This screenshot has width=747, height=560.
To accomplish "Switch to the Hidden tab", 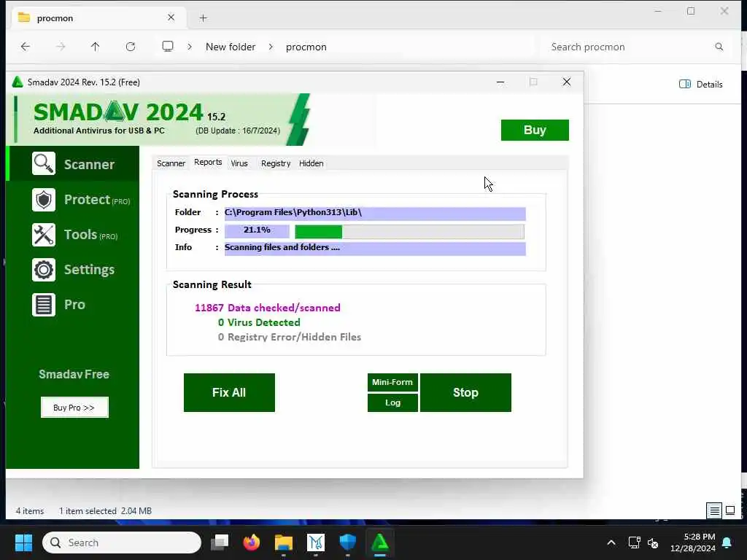I will [311, 163].
